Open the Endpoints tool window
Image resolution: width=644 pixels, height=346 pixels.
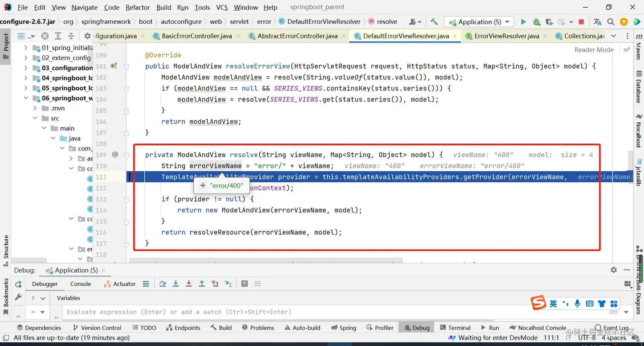pos(183,328)
